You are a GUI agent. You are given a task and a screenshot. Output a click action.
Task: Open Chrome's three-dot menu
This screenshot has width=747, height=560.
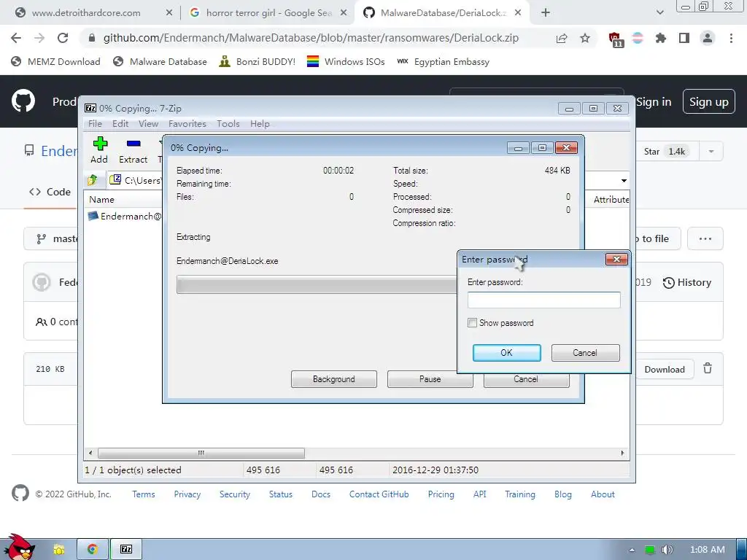tap(731, 38)
